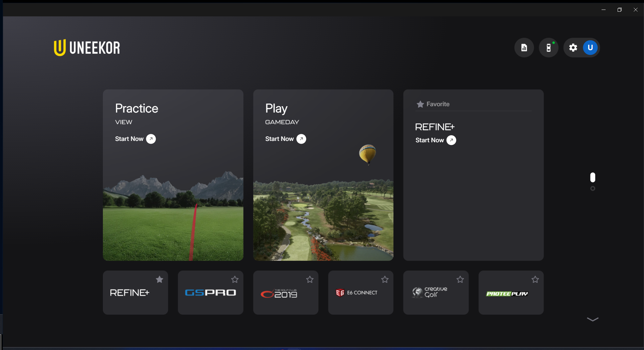This screenshot has width=644, height=350.
Task: Launch the Creative Golf tile
Action: point(436,293)
